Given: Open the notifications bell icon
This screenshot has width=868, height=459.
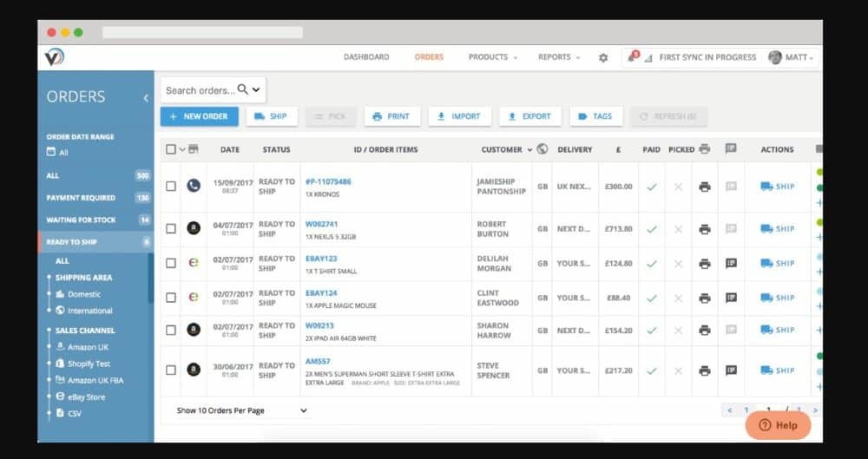Looking at the screenshot, I should 631,57.
